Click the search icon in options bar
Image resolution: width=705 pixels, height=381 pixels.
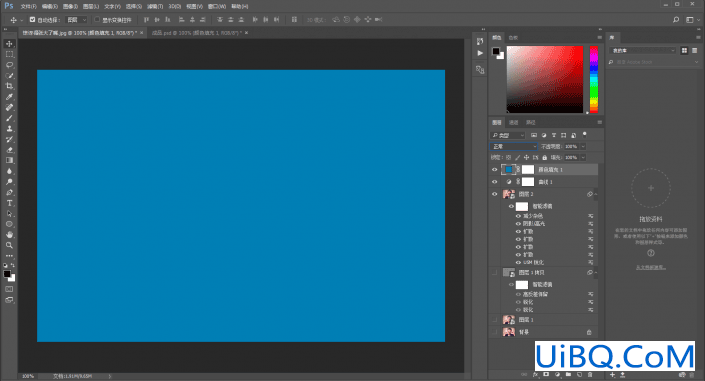(x=676, y=20)
